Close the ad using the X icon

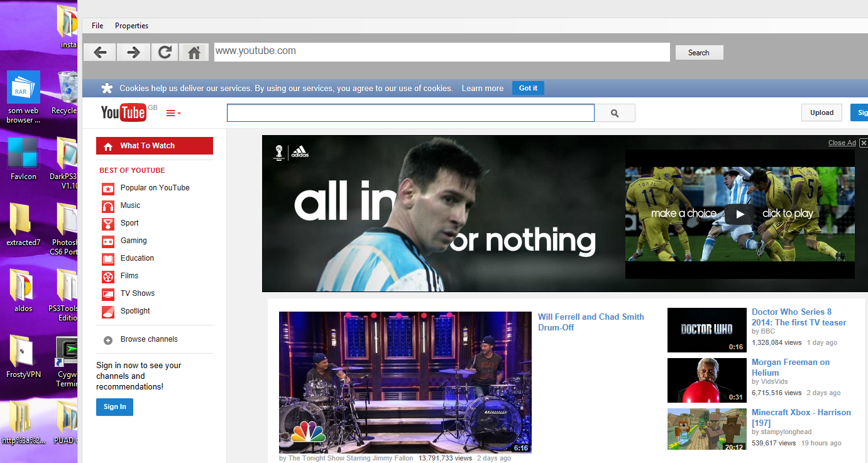(x=864, y=143)
